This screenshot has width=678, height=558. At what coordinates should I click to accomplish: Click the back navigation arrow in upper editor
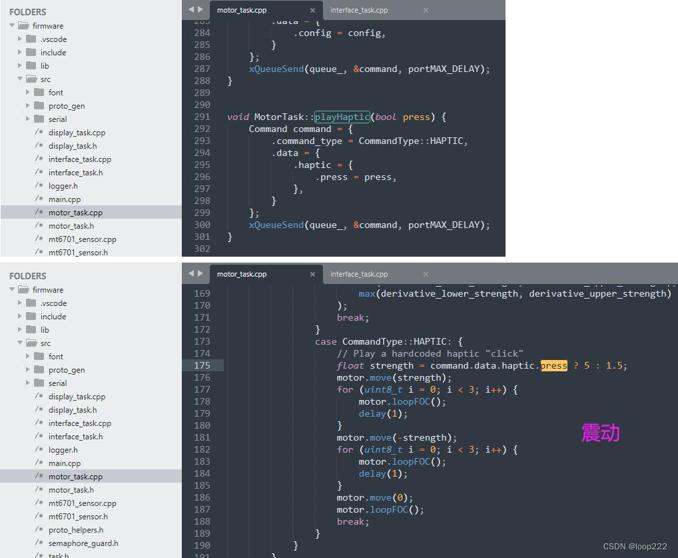coord(191,9)
